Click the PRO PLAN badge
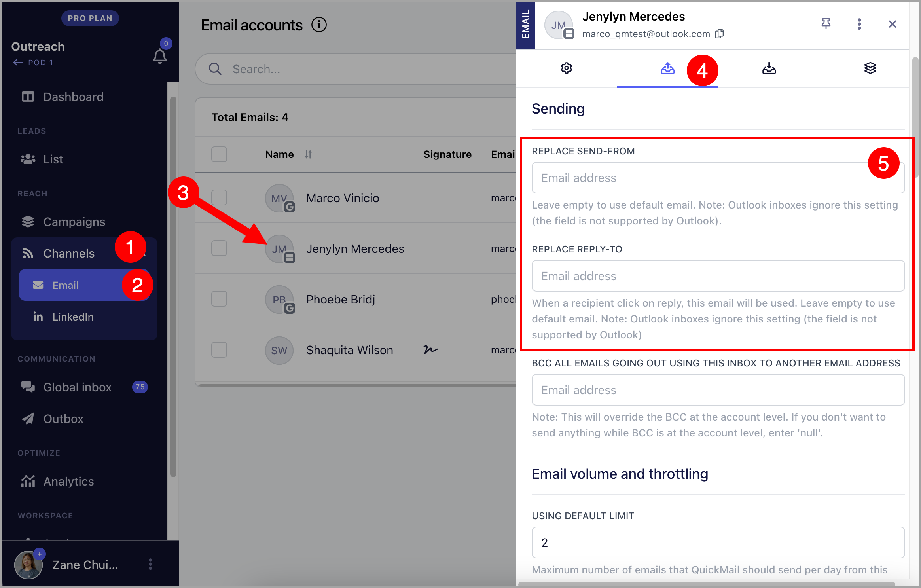This screenshot has height=588, width=921. [x=90, y=18]
